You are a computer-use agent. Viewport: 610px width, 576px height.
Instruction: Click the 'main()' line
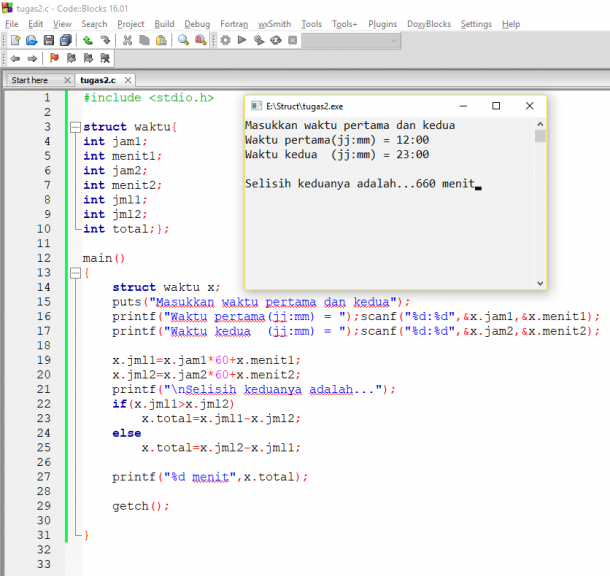104,258
